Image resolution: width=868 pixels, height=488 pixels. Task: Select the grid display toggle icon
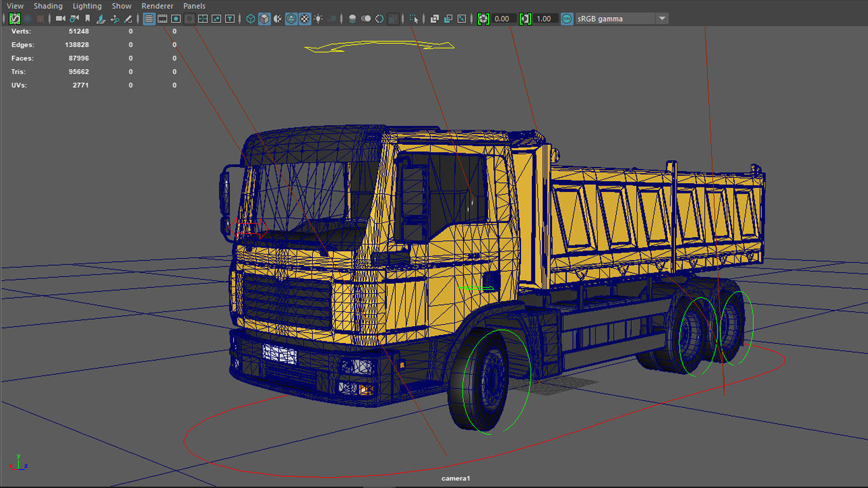click(x=150, y=18)
